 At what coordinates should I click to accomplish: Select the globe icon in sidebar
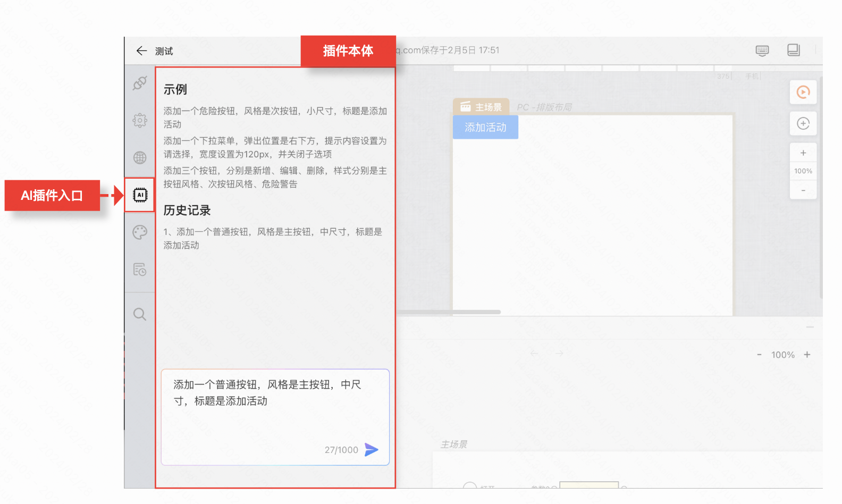(140, 157)
